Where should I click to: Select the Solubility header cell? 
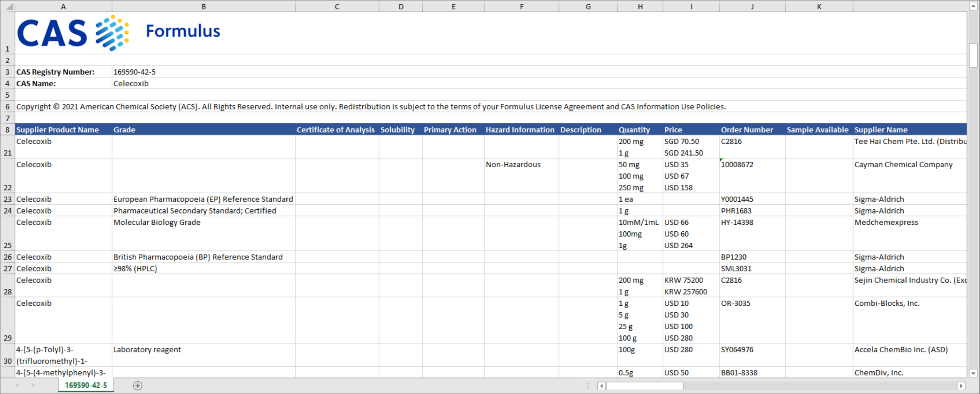(401, 130)
